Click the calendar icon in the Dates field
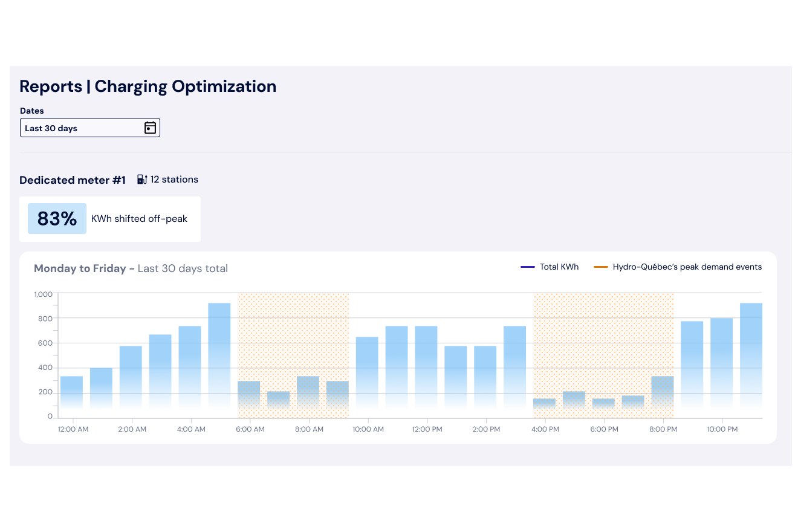 click(150, 128)
